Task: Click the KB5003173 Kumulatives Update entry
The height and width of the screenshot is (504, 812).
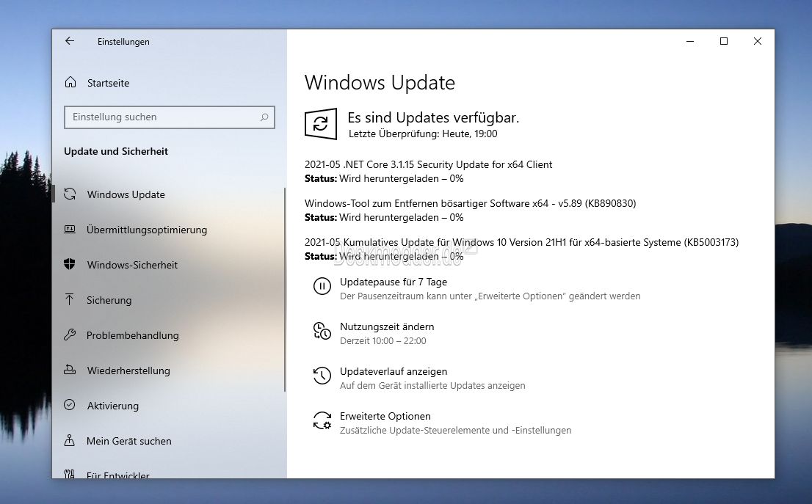Action: 521,242
